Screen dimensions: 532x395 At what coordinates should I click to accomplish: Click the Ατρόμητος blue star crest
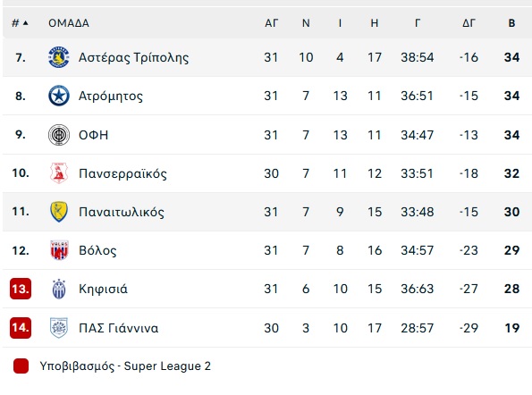point(59,96)
